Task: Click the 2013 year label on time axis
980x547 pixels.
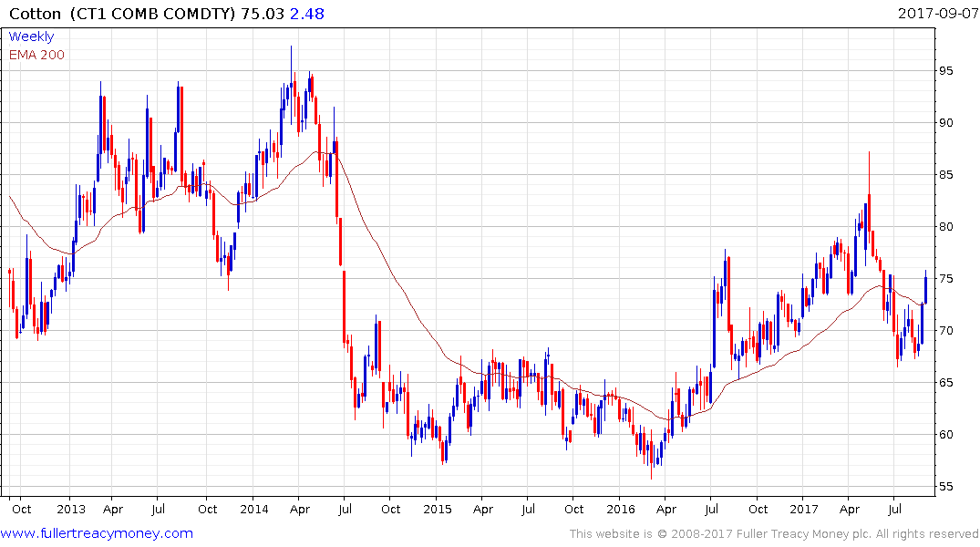Action: (70, 509)
